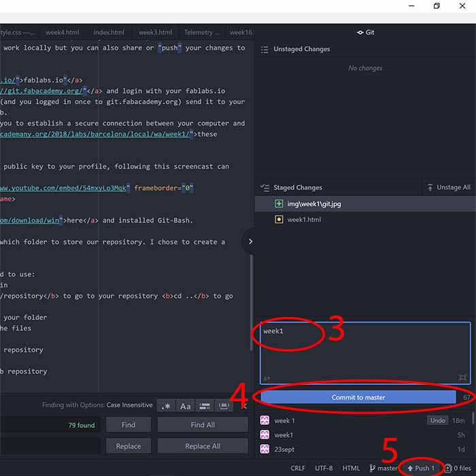Click Commit to master button
The image size is (476, 476).
pos(358,397)
